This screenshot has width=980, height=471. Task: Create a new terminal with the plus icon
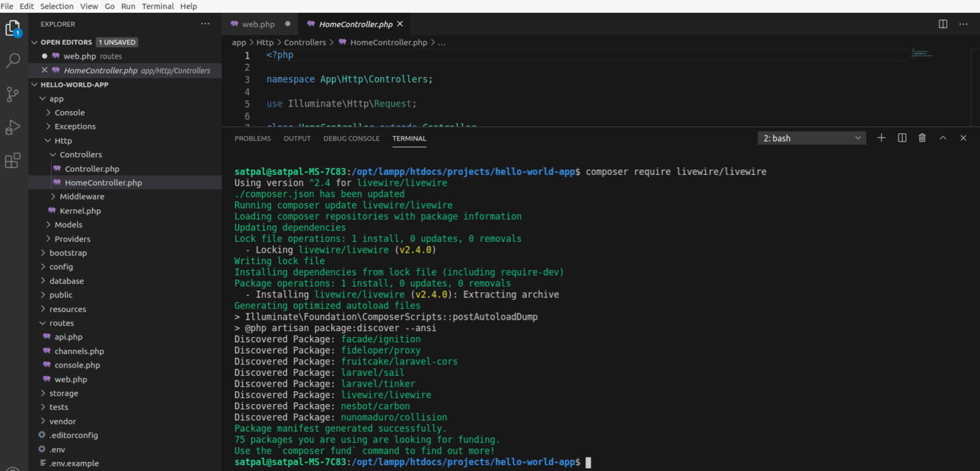coord(881,137)
